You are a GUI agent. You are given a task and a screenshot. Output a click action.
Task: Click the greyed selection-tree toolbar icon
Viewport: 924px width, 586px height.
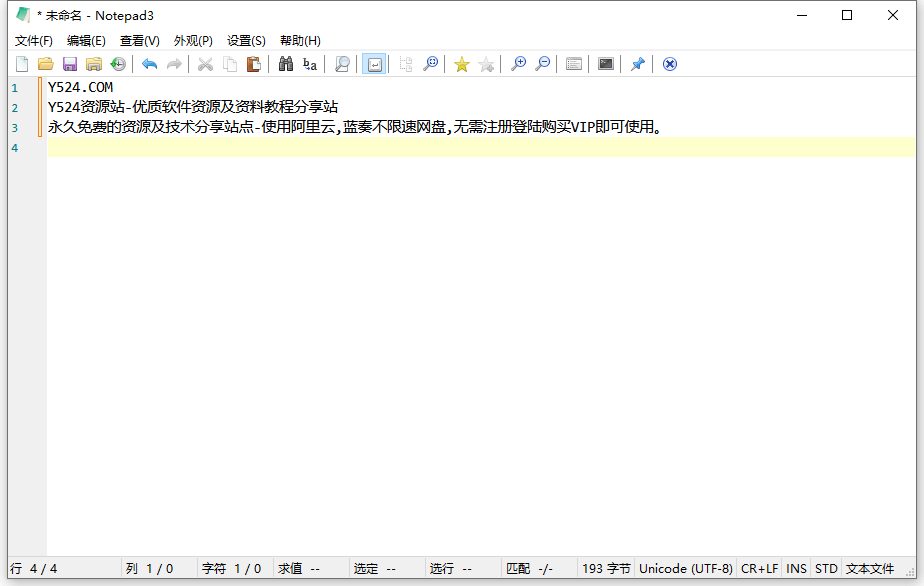pos(405,64)
